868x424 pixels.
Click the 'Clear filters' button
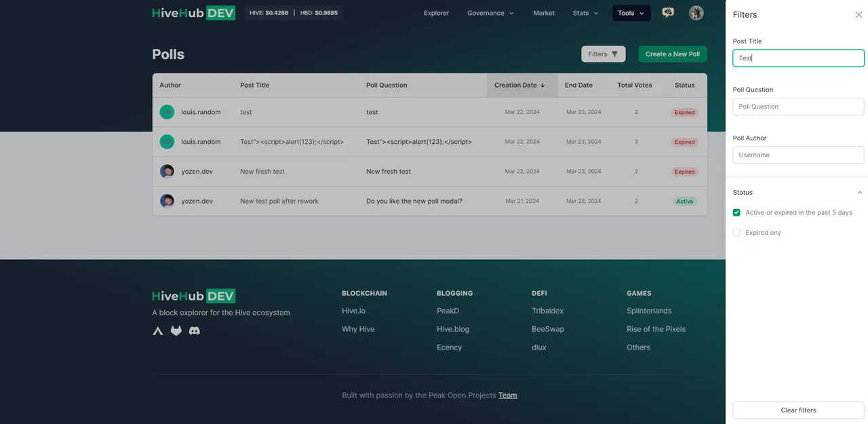click(x=798, y=410)
